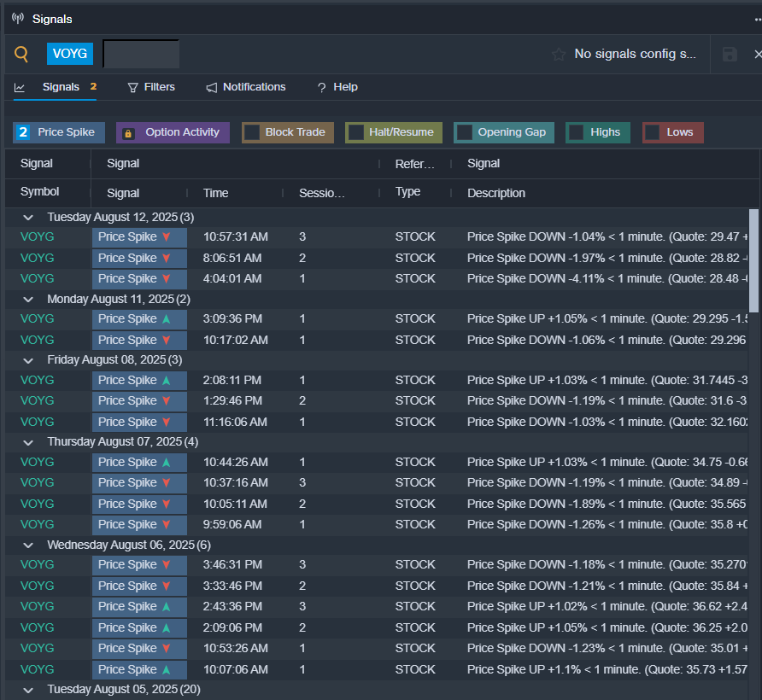Viewport: 762px width, 700px height.
Task: Enable the Opening Gap signal checkbox
Action: pos(465,132)
